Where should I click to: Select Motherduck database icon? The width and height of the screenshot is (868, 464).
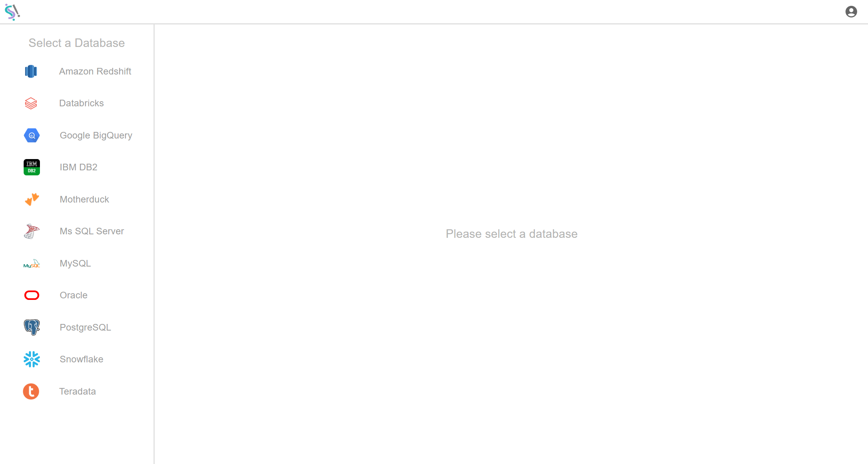click(x=31, y=199)
